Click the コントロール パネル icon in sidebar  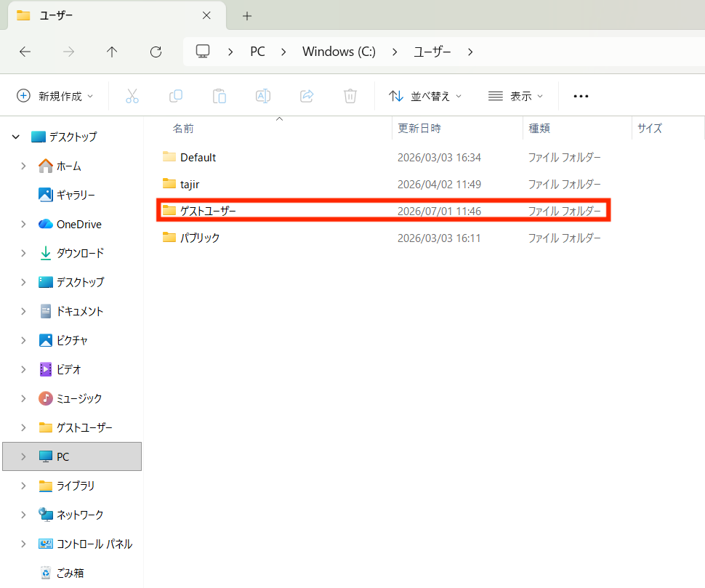click(x=45, y=544)
